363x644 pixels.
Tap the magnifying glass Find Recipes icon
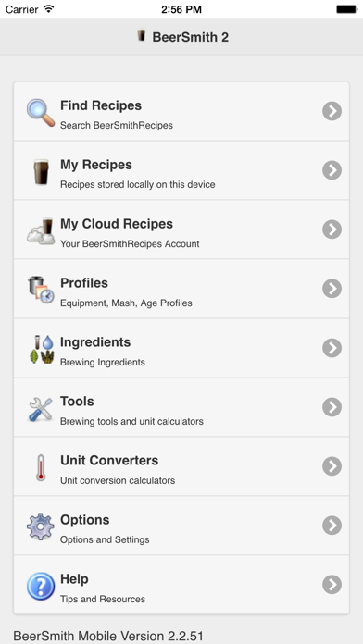[x=41, y=113]
